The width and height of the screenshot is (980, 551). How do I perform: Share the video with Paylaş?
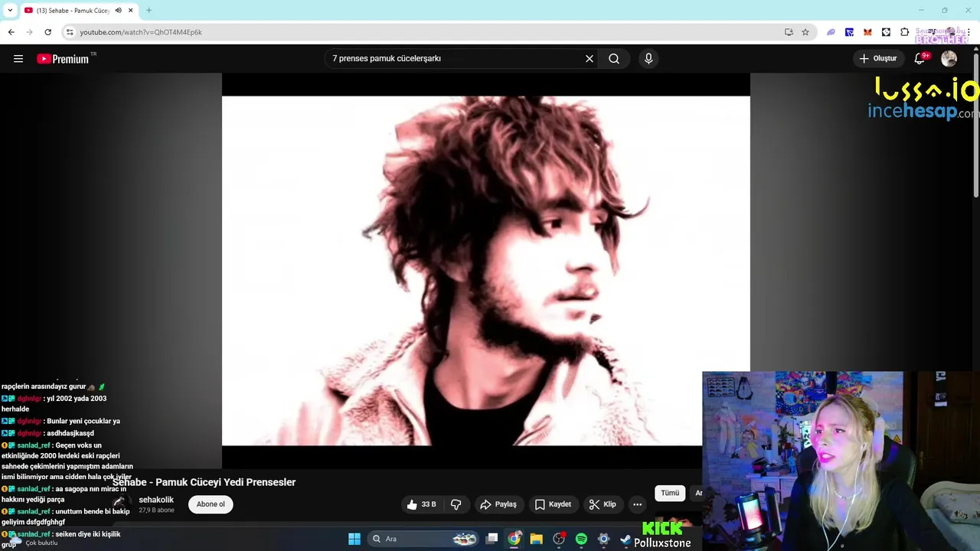pos(498,504)
